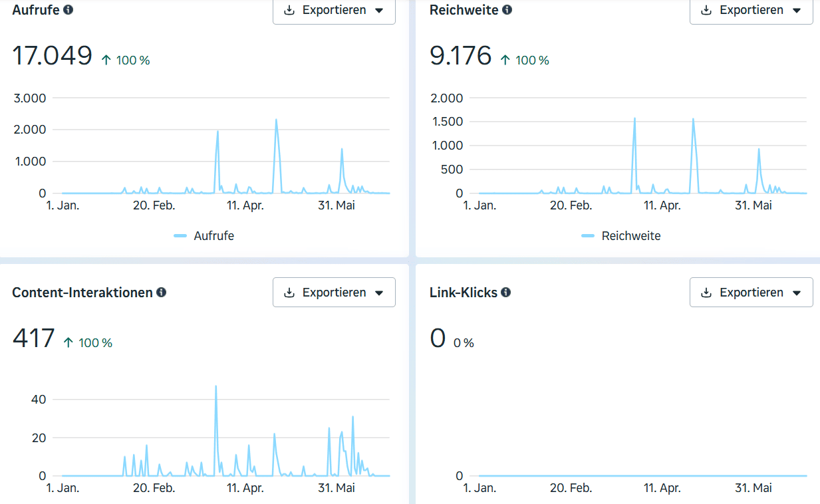Click download icon in Aufrufe export button
Viewport: 820px width, 504px height.
pos(289,11)
